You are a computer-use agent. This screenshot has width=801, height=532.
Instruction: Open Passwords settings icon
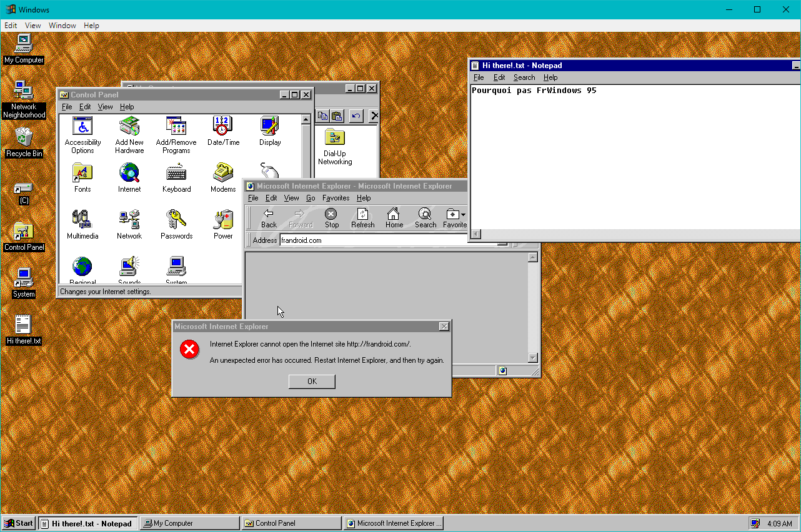(176, 225)
